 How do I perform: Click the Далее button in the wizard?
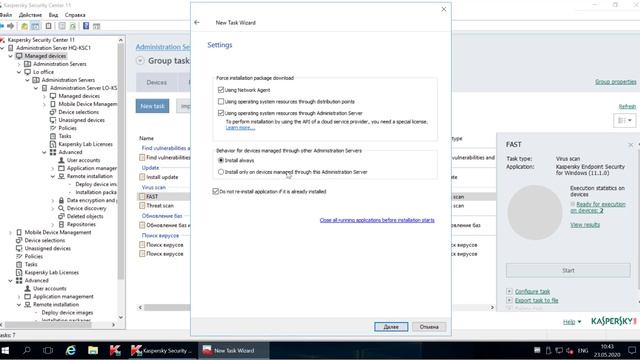click(x=391, y=327)
